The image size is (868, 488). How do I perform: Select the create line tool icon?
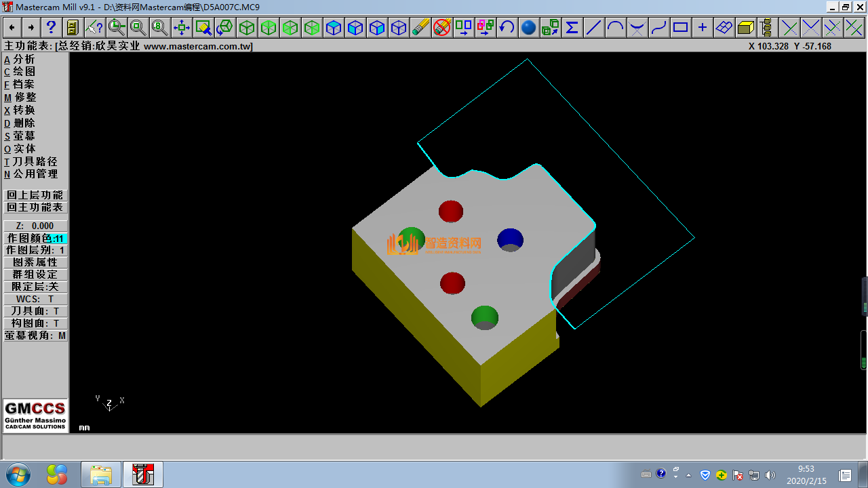click(593, 28)
